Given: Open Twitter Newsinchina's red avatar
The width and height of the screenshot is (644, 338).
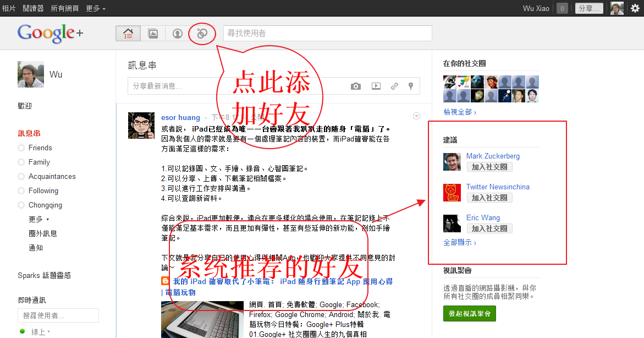Looking at the screenshot, I should click(x=452, y=193).
